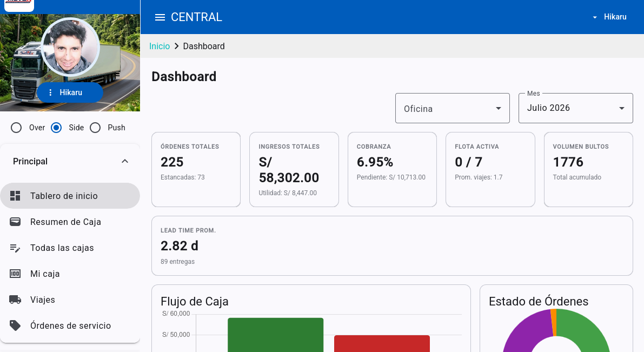This screenshot has width=644, height=352.
Task: Open Todas las cajas page
Action: pyautogui.click(x=70, y=248)
